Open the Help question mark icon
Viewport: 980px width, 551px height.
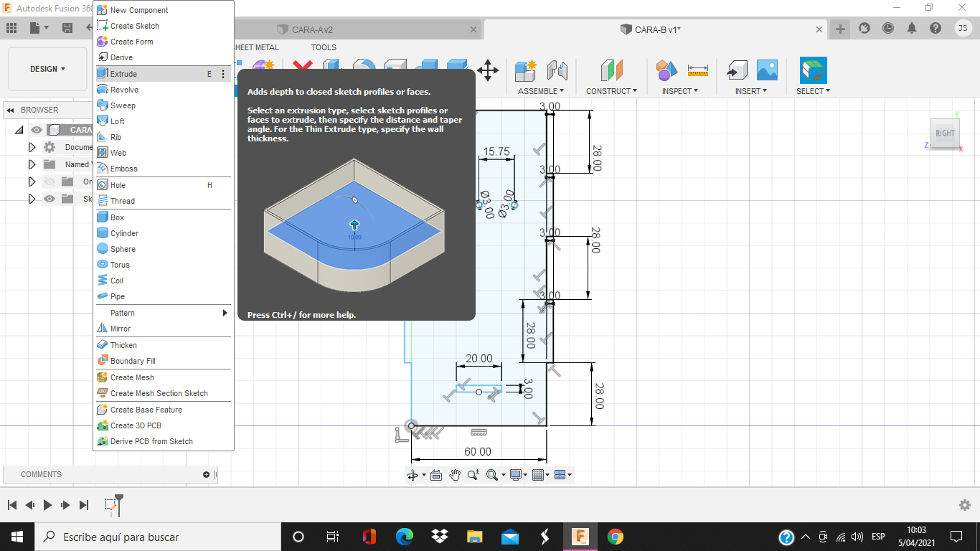[936, 28]
